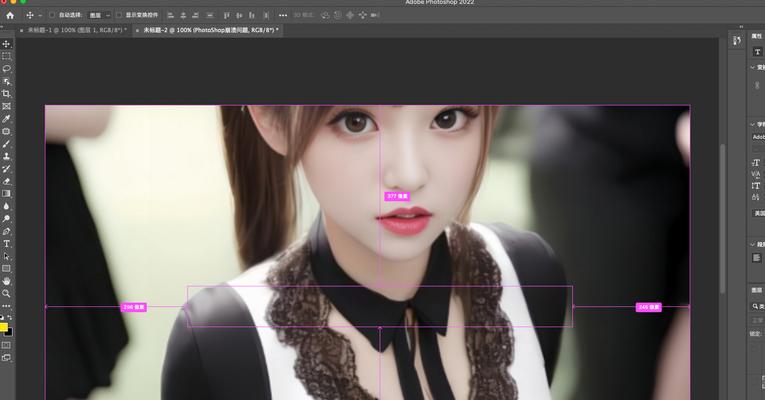Collapse the Paragraph section in Properties
The image size is (765, 400).
coord(753,244)
